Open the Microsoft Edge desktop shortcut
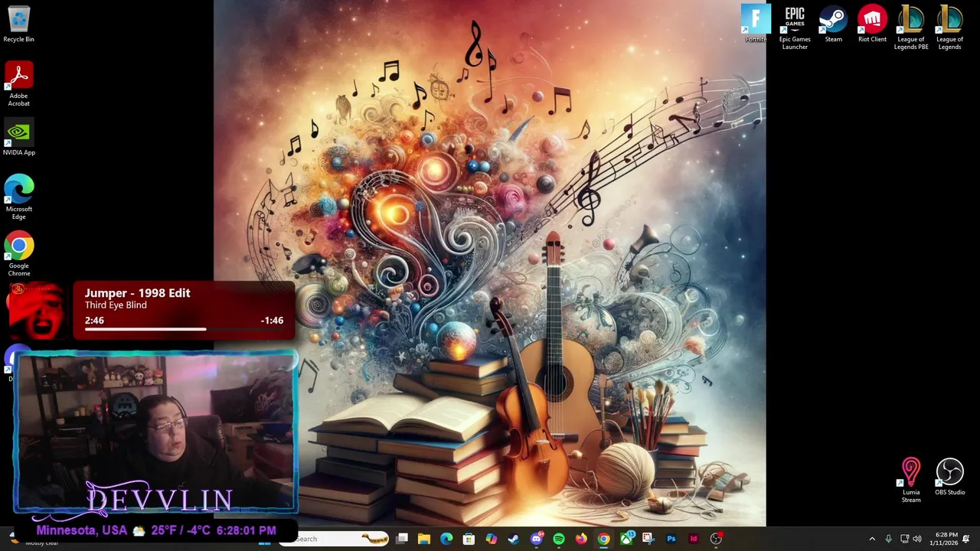Screen dimensions: 980x551 click(18, 197)
